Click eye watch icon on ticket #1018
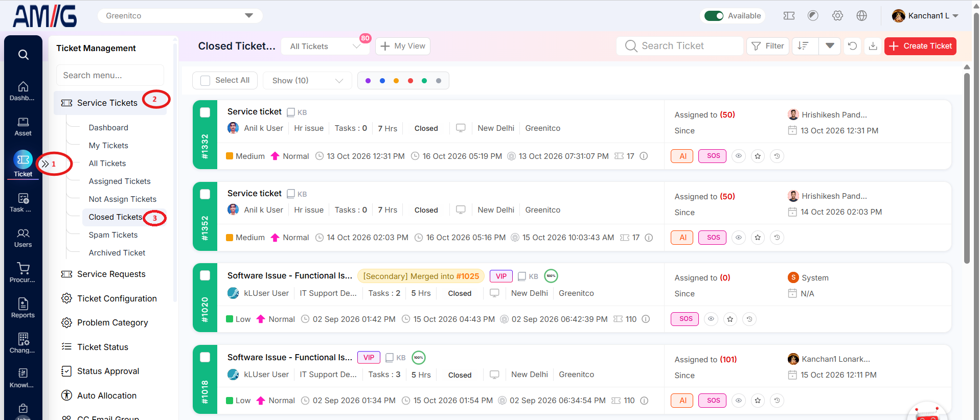This screenshot has width=980, height=420. pos(738,401)
